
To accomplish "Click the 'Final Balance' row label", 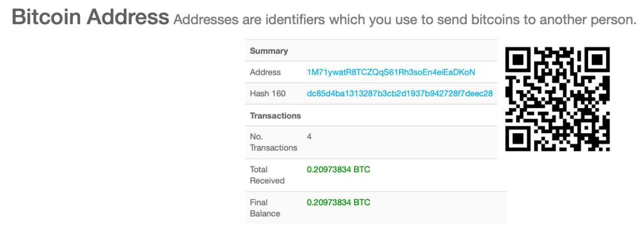I will pos(265,208).
